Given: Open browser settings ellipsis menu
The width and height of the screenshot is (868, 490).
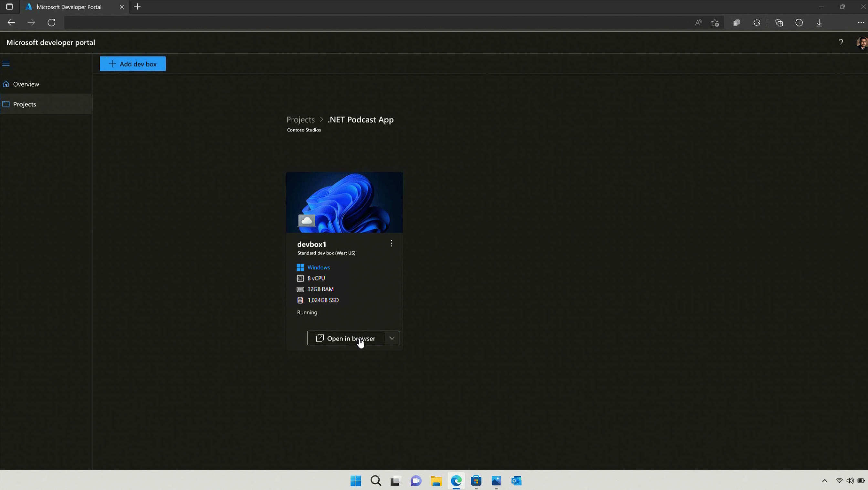Looking at the screenshot, I should 861,23.
